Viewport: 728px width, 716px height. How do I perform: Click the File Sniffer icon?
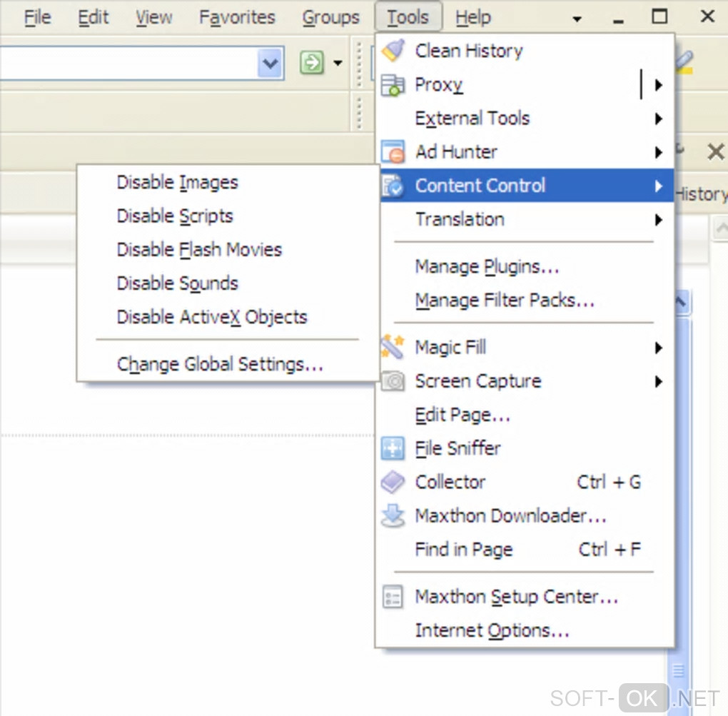click(393, 448)
